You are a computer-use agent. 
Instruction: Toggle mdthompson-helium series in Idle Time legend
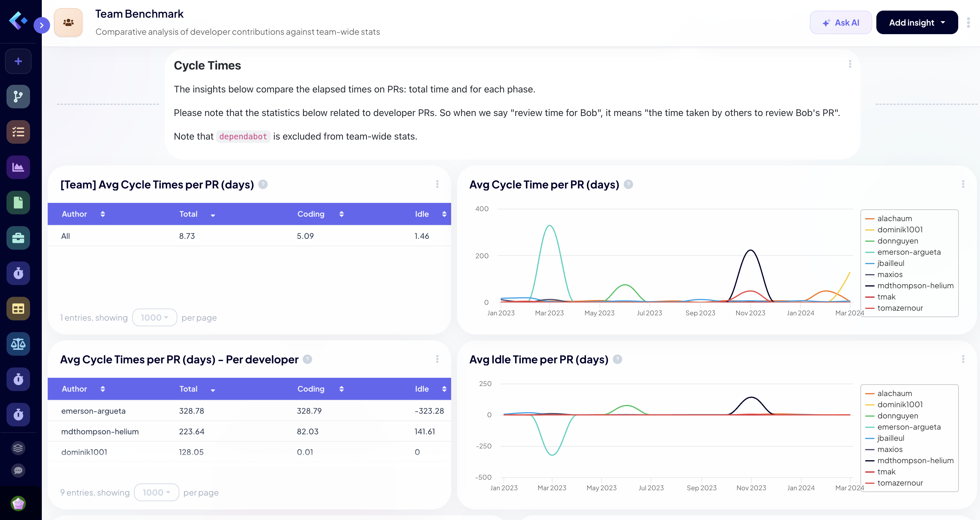(915, 461)
